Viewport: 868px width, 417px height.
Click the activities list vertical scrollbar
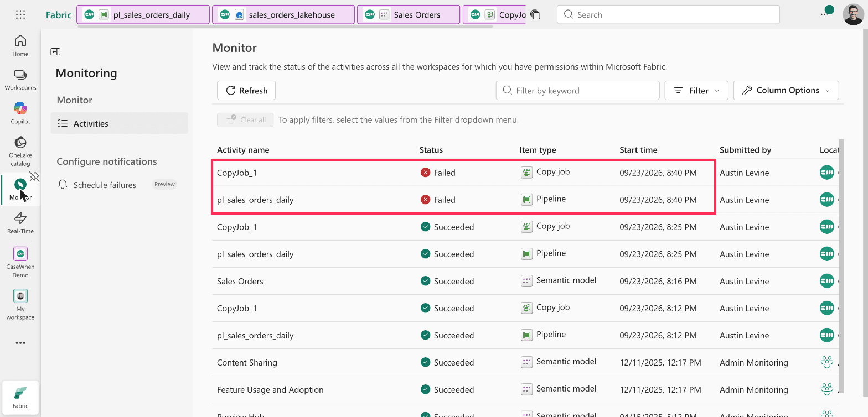(841, 265)
